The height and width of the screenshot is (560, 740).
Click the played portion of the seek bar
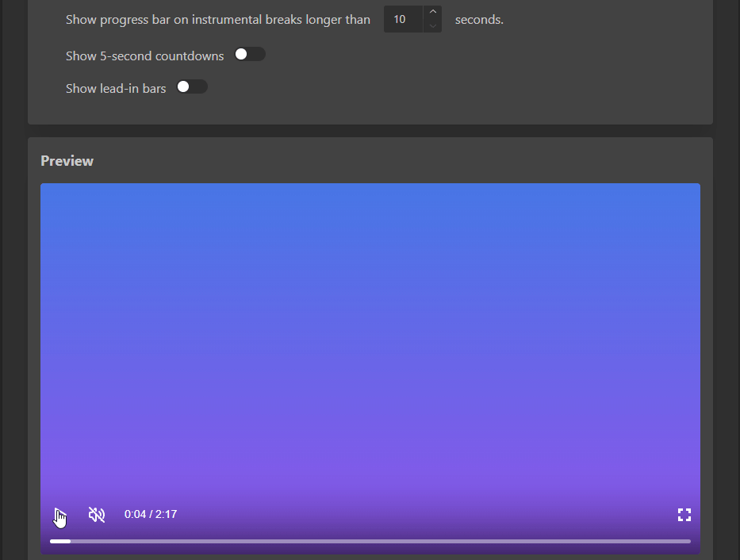point(59,541)
